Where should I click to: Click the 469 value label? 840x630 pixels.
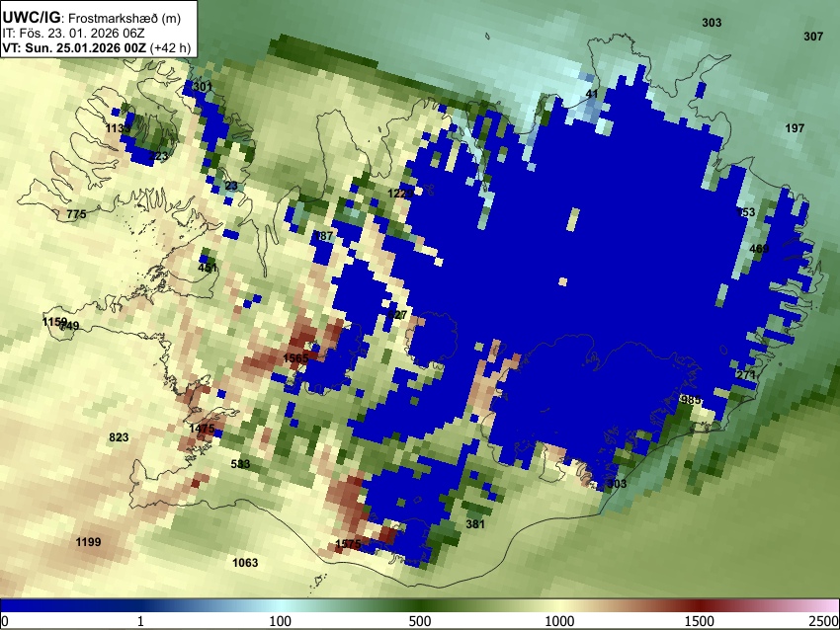tap(759, 249)
